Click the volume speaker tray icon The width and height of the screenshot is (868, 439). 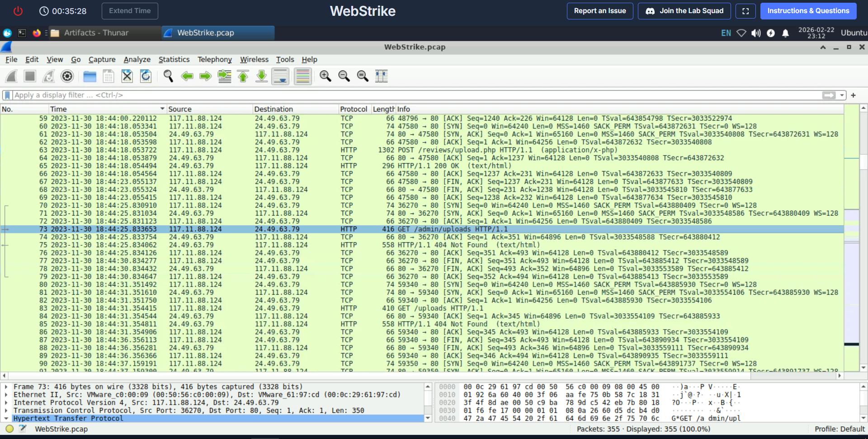tap(756, 33)
